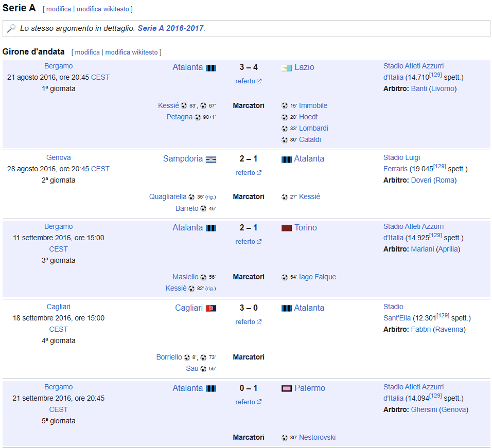Open the Immobile scorer link
The height and width of the screenshot is (448, 492).
313,105
